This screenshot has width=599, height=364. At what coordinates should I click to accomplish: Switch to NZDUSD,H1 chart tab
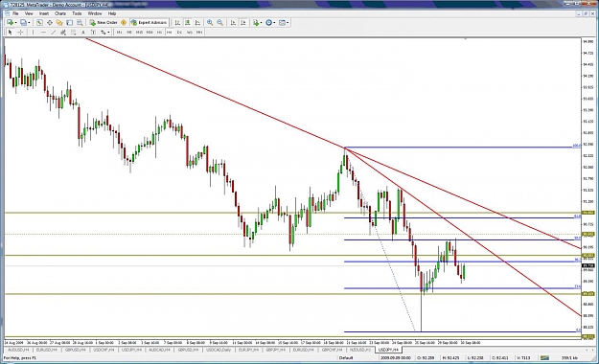(360, 350)
